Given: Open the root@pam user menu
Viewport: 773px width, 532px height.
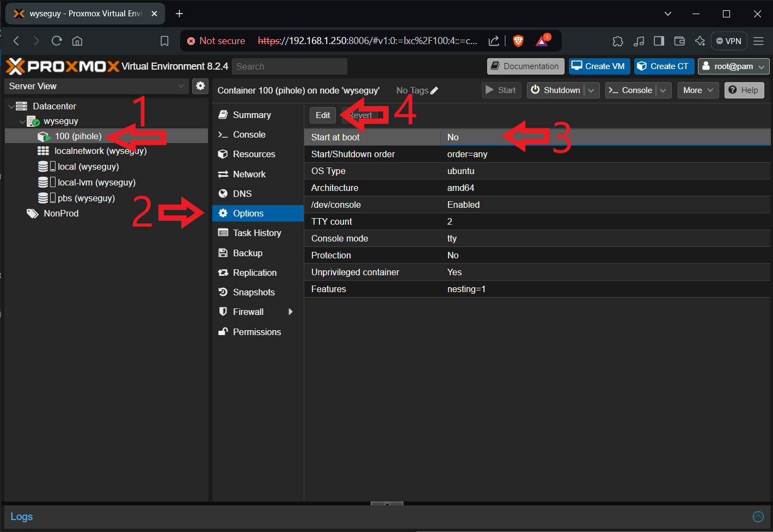Looking at the screenshot, I should pyautogui.click(x=733, y=66).
